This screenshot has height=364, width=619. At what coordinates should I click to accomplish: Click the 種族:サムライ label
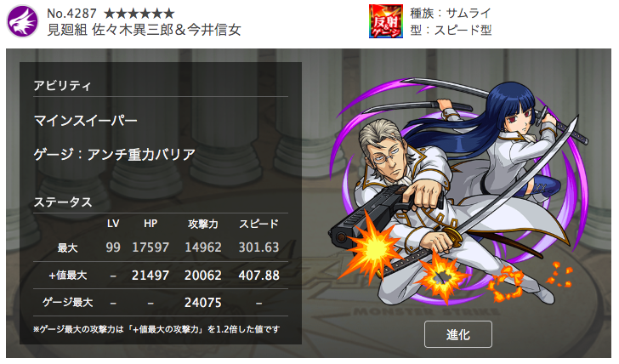451,14
